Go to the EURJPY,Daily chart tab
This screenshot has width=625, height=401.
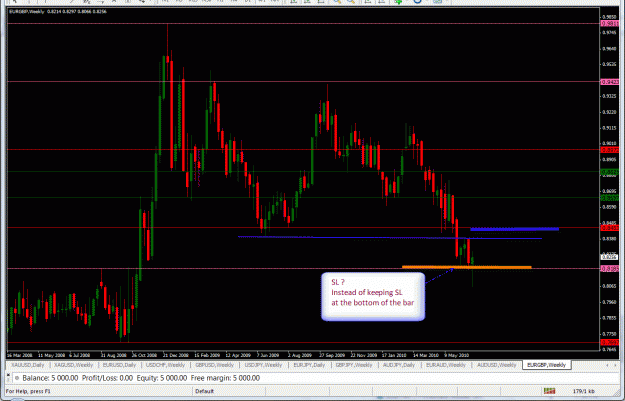pos(309,365)
